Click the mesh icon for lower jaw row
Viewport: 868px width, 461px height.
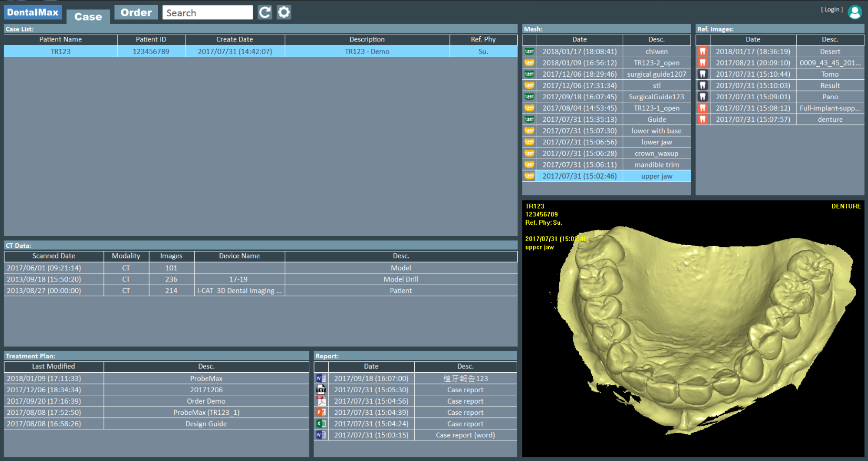pyautogui.click(x=529, y=142)
